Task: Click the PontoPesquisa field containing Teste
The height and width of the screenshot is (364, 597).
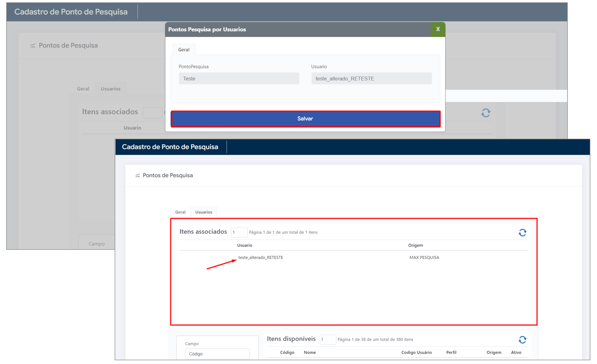Action: 239,79
